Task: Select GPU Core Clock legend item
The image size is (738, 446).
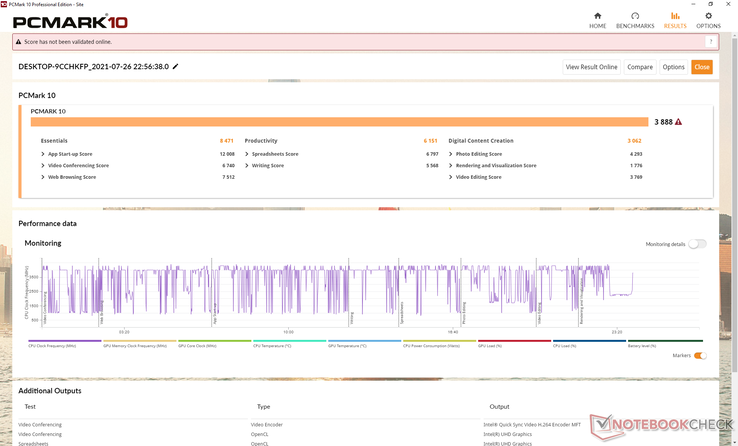Action: 215,343
